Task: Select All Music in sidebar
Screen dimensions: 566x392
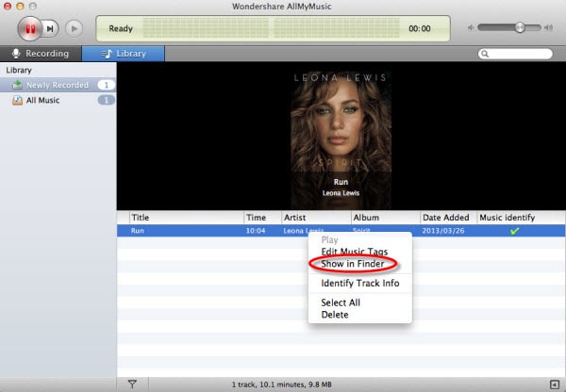Action: (58, 100)
